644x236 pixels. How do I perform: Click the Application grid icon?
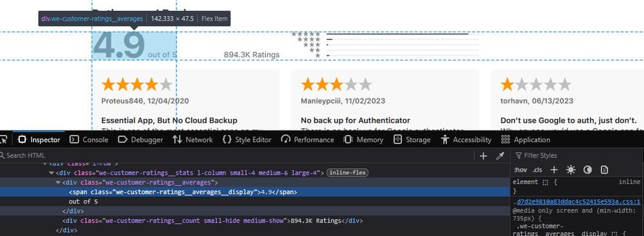(x=505, y=140)
